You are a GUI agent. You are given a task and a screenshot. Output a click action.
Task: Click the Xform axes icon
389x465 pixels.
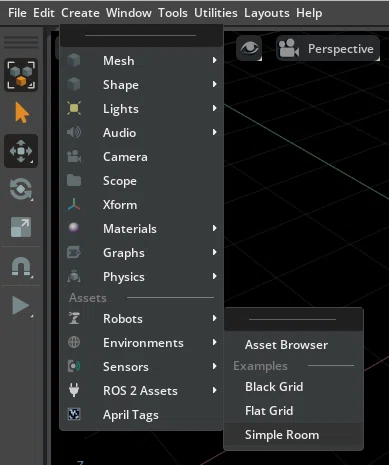click(74, 204)
